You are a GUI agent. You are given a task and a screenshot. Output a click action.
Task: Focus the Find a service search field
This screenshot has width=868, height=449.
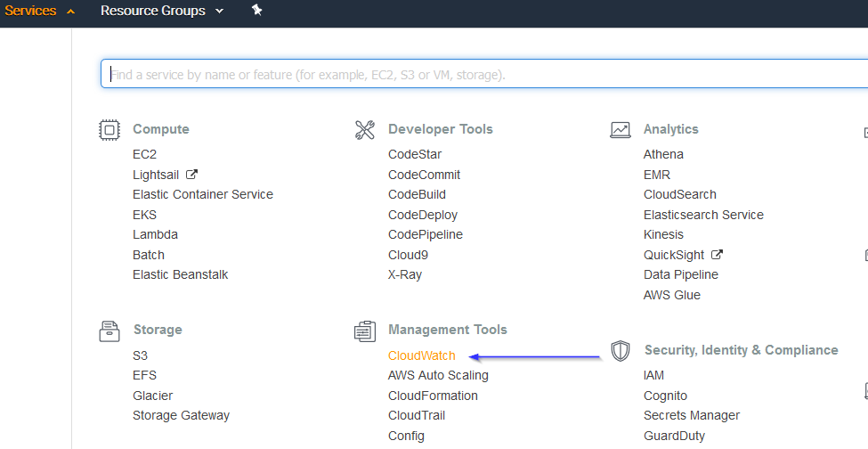(x=484, y=74)
